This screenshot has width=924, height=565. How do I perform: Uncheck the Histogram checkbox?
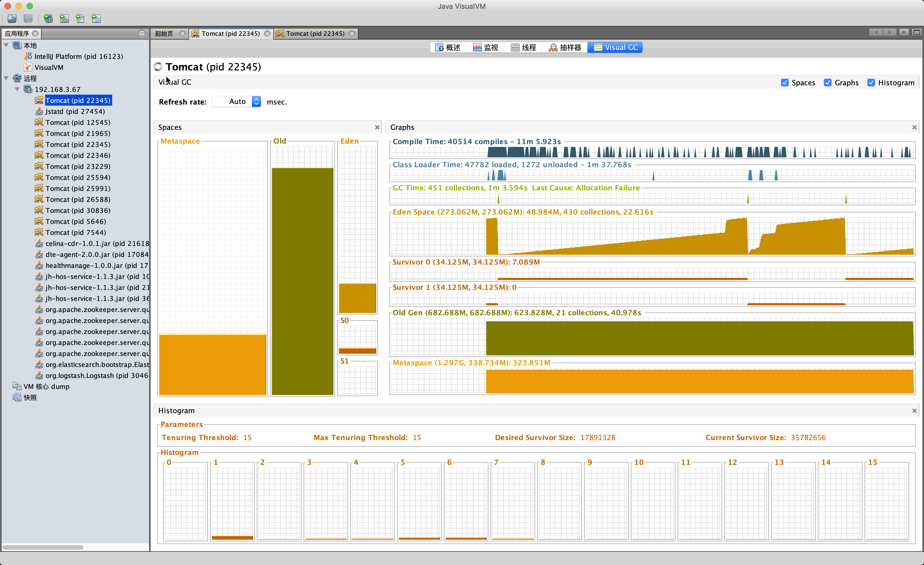pyautogui.click(x=871, y=83)
